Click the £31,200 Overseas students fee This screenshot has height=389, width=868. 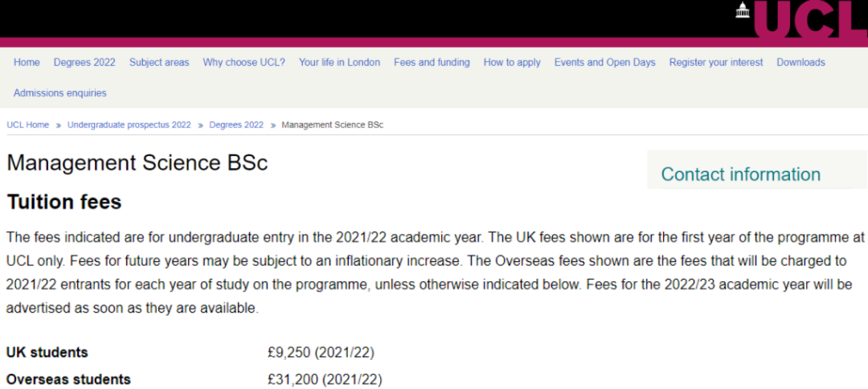point(325,379)
